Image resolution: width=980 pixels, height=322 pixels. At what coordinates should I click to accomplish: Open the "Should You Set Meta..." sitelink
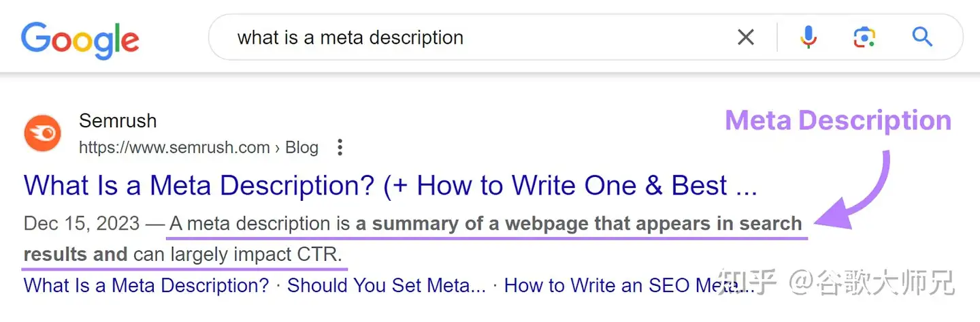coord(386,285)
